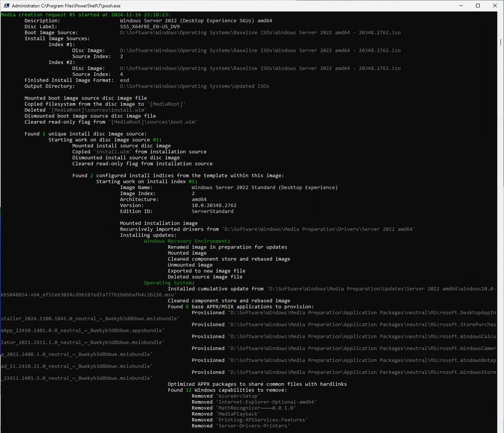Click the green 'Operating System:' heading

[169, 283]
